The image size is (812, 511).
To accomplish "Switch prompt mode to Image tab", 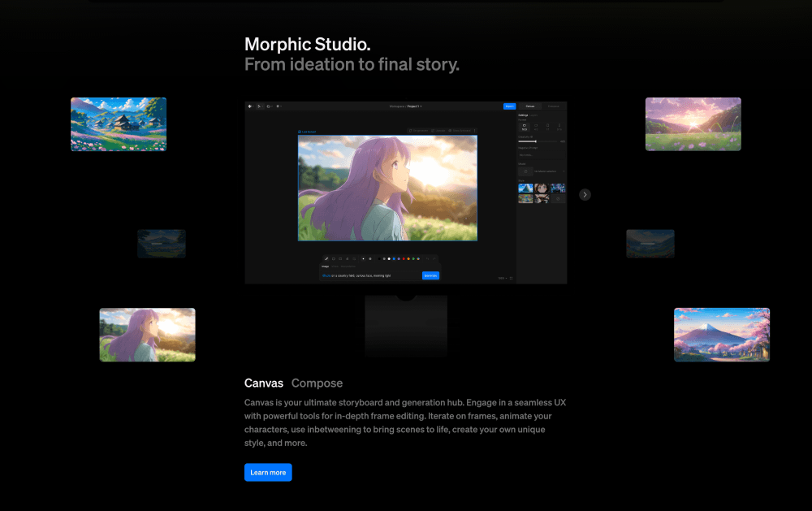I will click(x=326, y=266).
